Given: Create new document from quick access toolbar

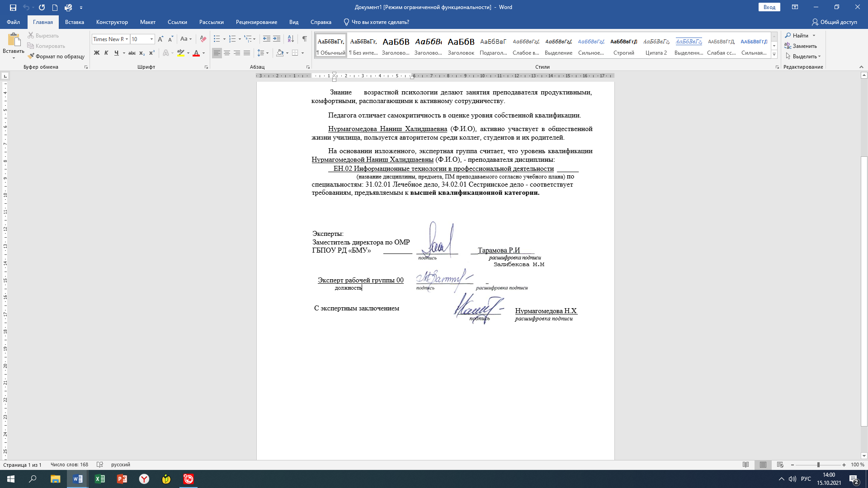Looking at the screenshot, I should pos(55,7).
